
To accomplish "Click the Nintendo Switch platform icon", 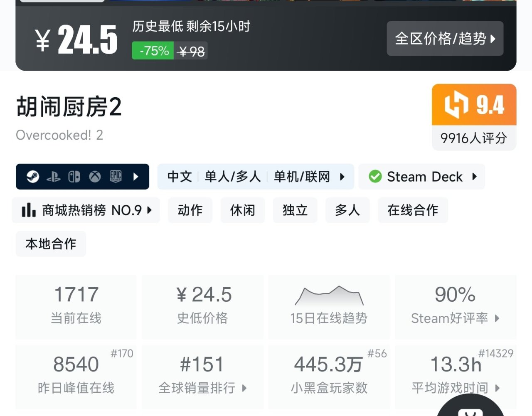I will point(74,177).
